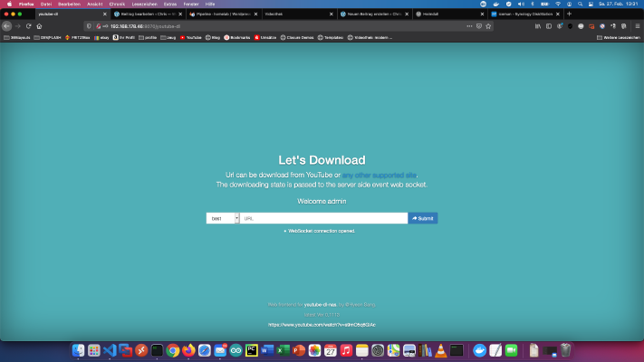Screen dimensions: 644x362
Task: Open page actions three-dots menu
Action: pos(469,26)
